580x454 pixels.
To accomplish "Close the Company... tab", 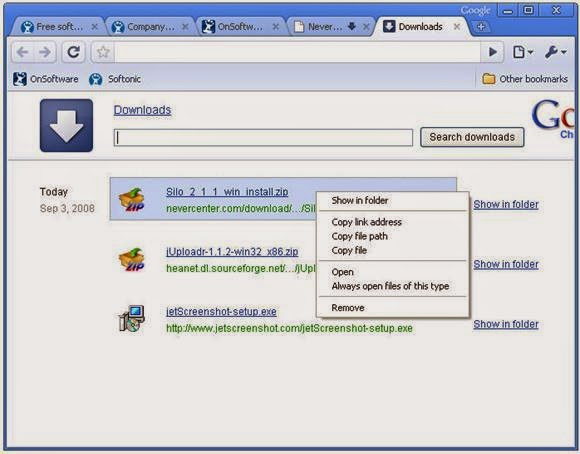I will [x=185, y=27].
